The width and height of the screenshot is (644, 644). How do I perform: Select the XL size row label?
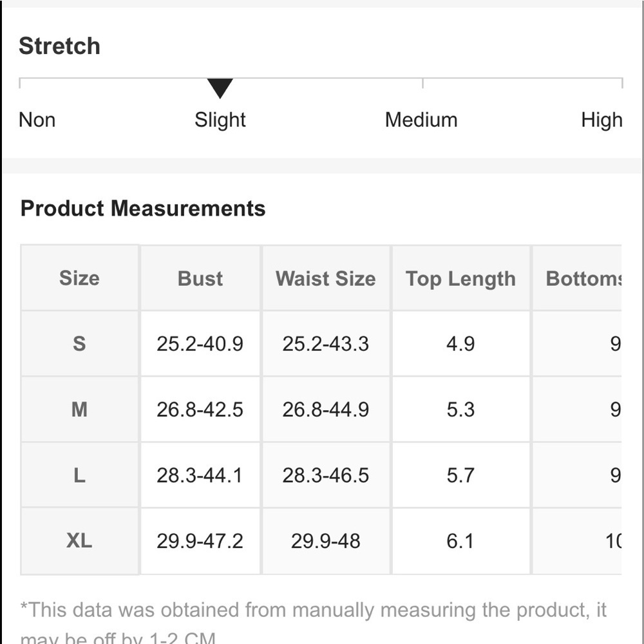79,541
